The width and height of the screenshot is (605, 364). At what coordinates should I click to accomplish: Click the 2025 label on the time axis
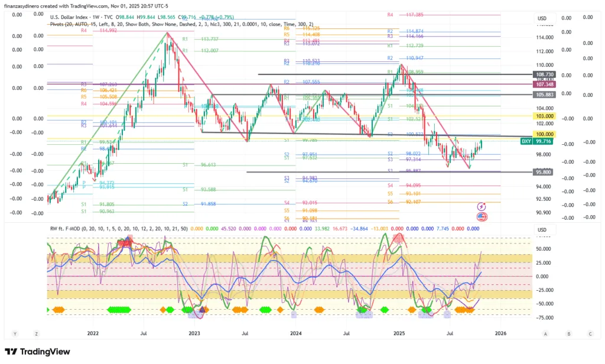click(399, 333)
